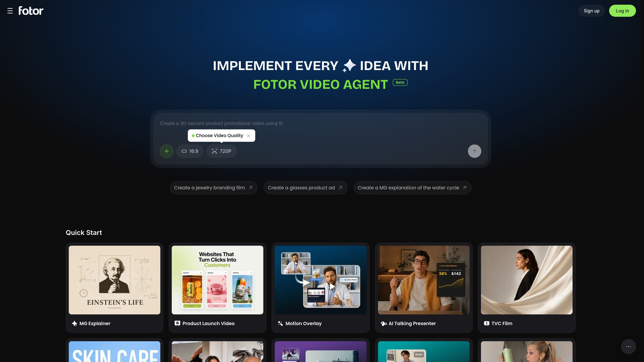Click the green plus add button
Image resolution: width=644 pixels, height=362 pixels.
click(167, 151)
